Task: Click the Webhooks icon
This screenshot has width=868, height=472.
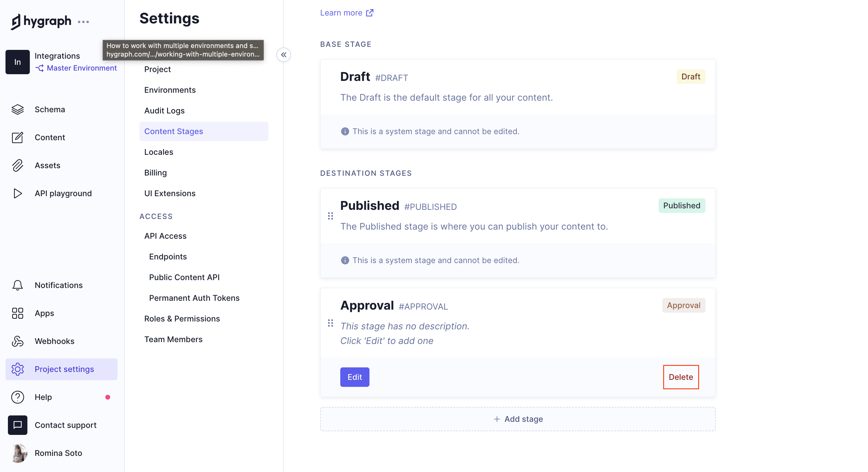Action: [18, 341]
